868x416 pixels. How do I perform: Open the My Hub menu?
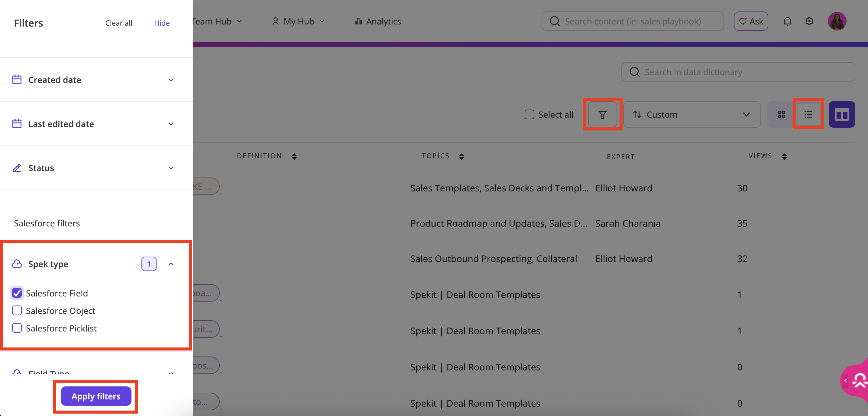tap(298, 21)
